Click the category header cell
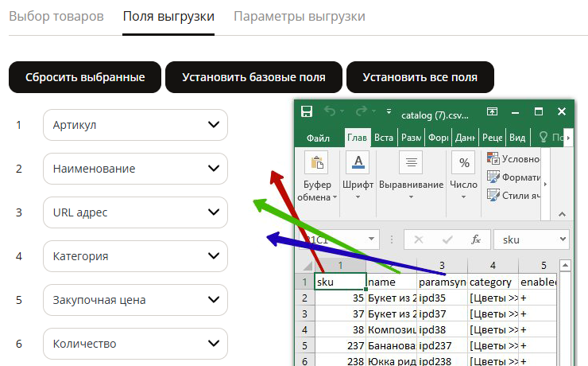Viewport: 588px width, 366px height. click(493, 282)
